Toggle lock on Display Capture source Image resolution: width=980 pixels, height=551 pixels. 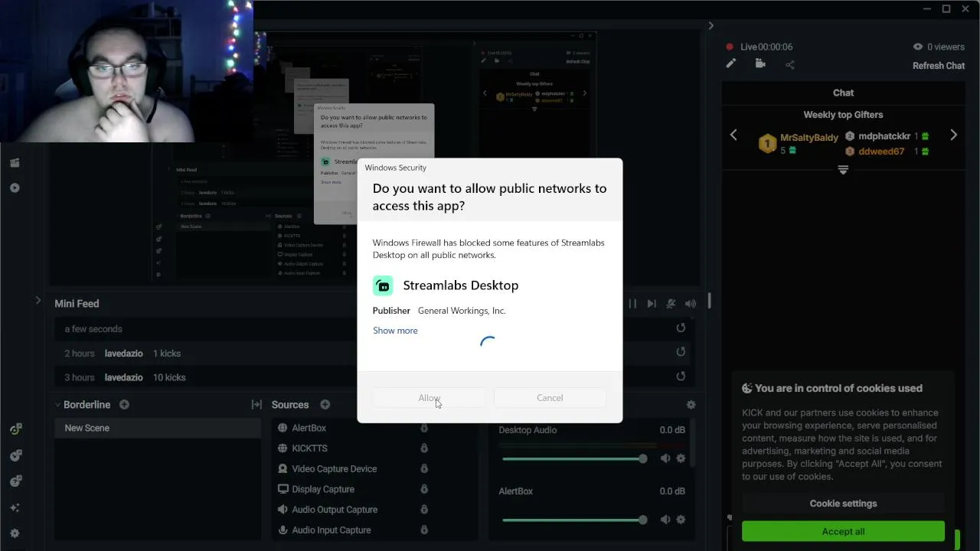point(423,489)
